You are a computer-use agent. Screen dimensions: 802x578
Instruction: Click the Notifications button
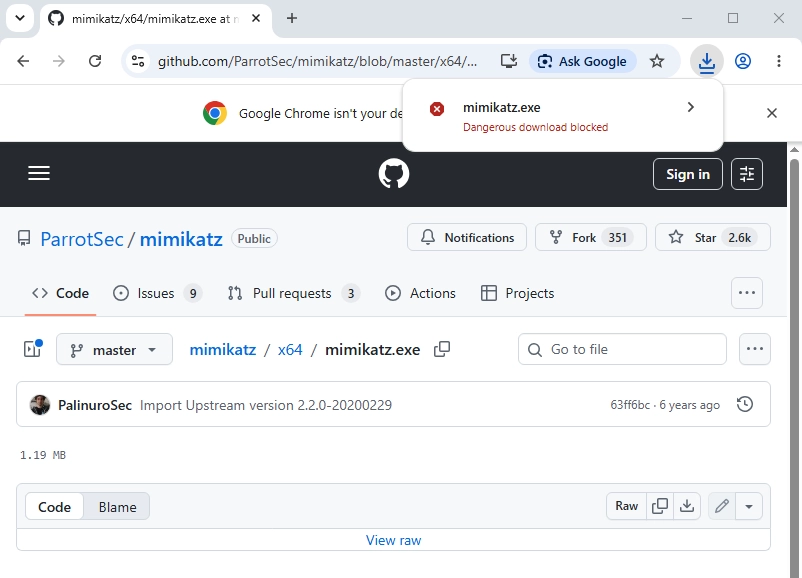[x=466, y=237]
